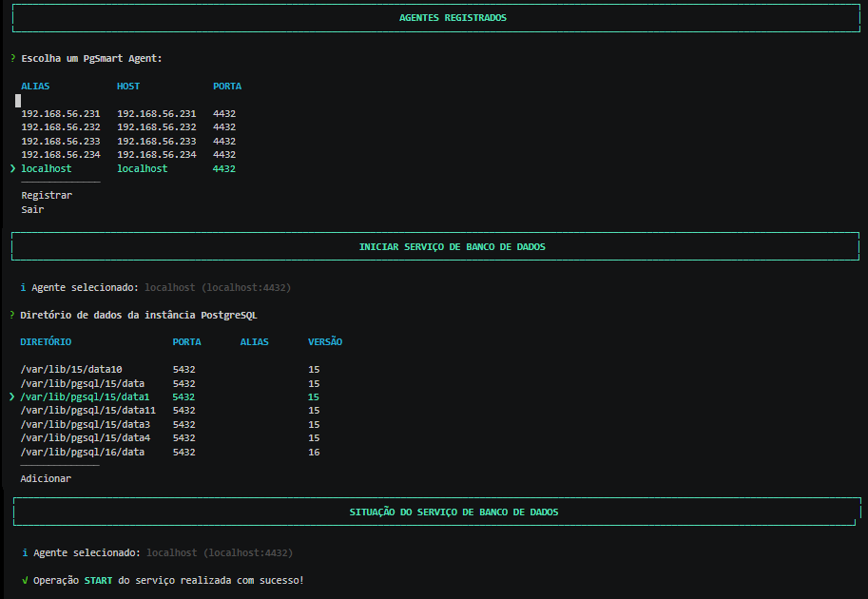Click host 192.168.56.231 in HOST column
Image resolution: width=868 pixels, height=599 pixels.
pyautogui.click(x=157, y=113)
